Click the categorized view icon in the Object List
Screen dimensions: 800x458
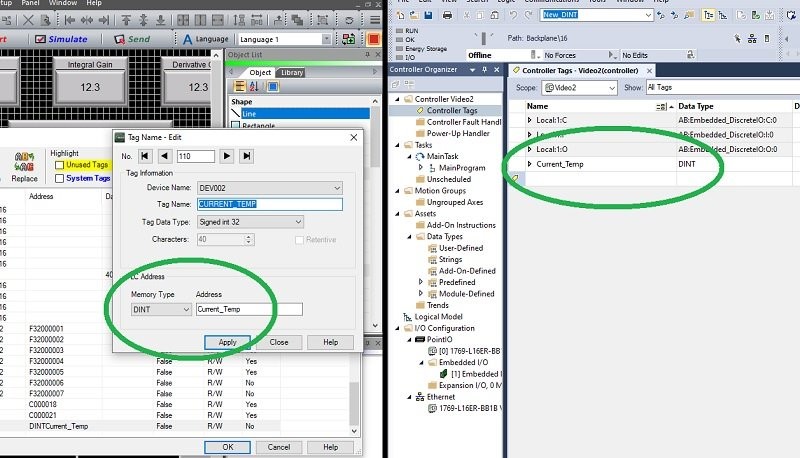point(239,86)
